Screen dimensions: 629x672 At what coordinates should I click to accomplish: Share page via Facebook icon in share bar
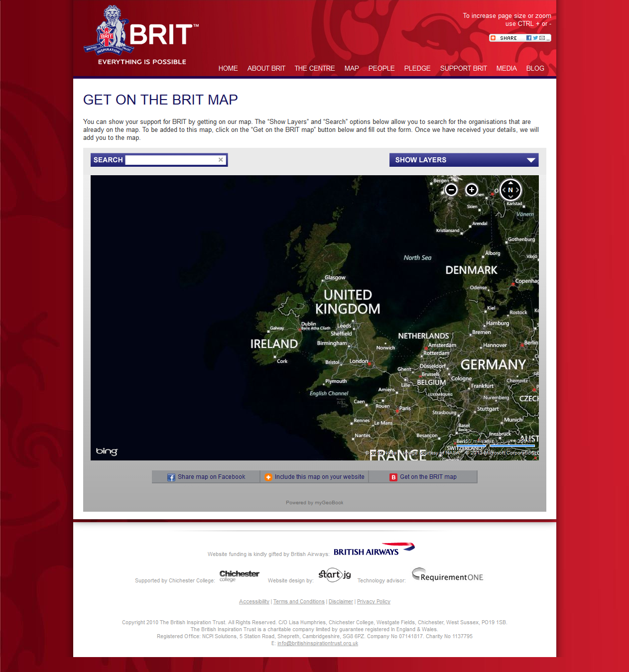pyautogui.click(x=529, y=38)
